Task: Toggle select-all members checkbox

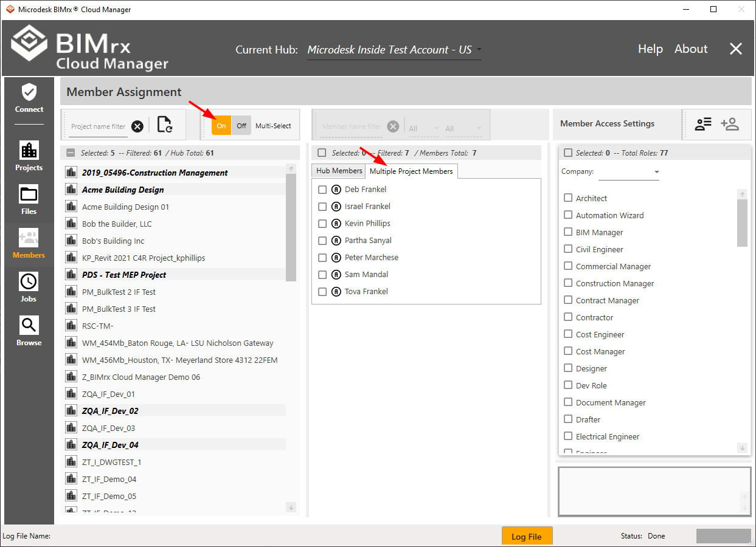Action: [x=322, y=153]
